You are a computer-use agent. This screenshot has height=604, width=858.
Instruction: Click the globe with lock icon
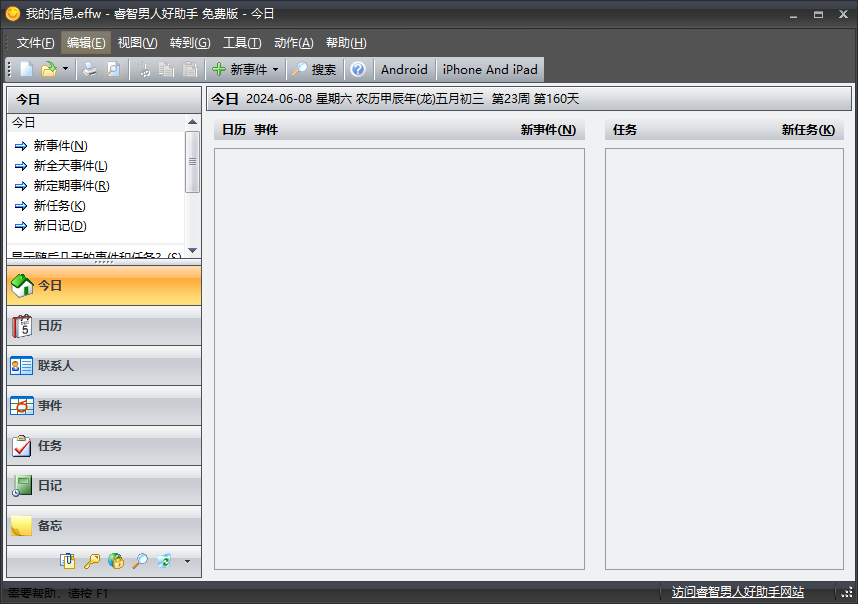pyautogui.click(x=116, y=561)
